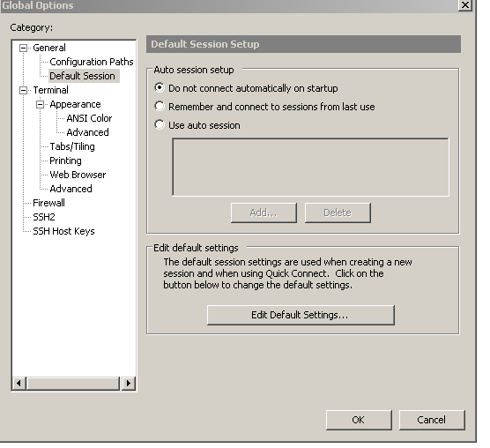Screen dimensions: 490x448
Task: Dismiss dialog with Cancel button
Action: click(432, 420)
